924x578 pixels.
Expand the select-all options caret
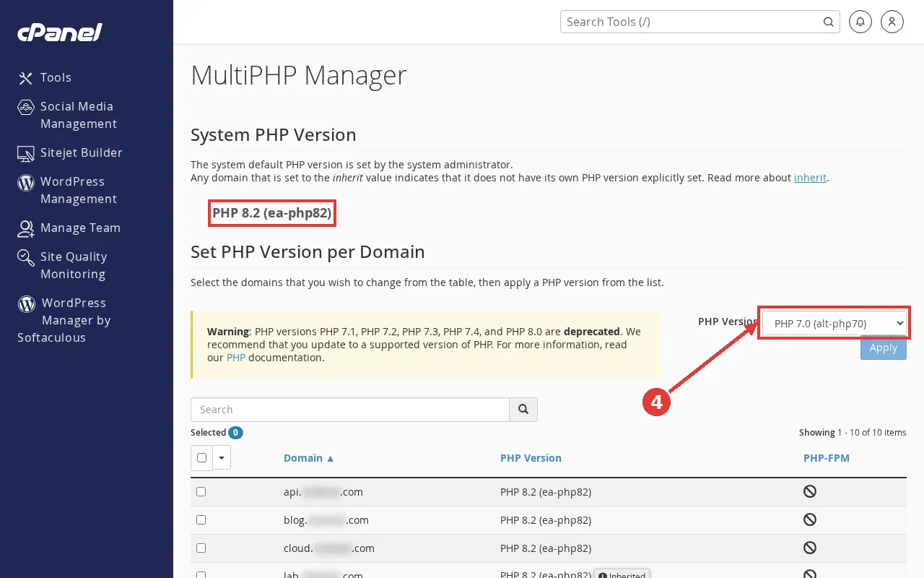click(222, 457)
